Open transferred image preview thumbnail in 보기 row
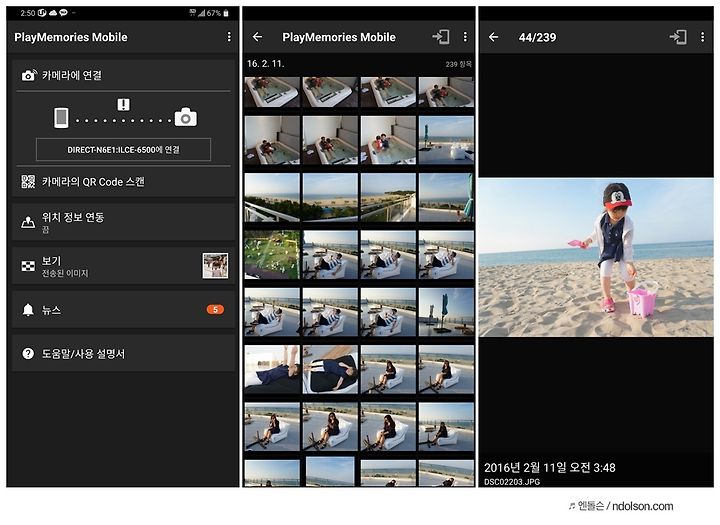Image resolution: width=720 pixels, height=525 pixels. 215,265
